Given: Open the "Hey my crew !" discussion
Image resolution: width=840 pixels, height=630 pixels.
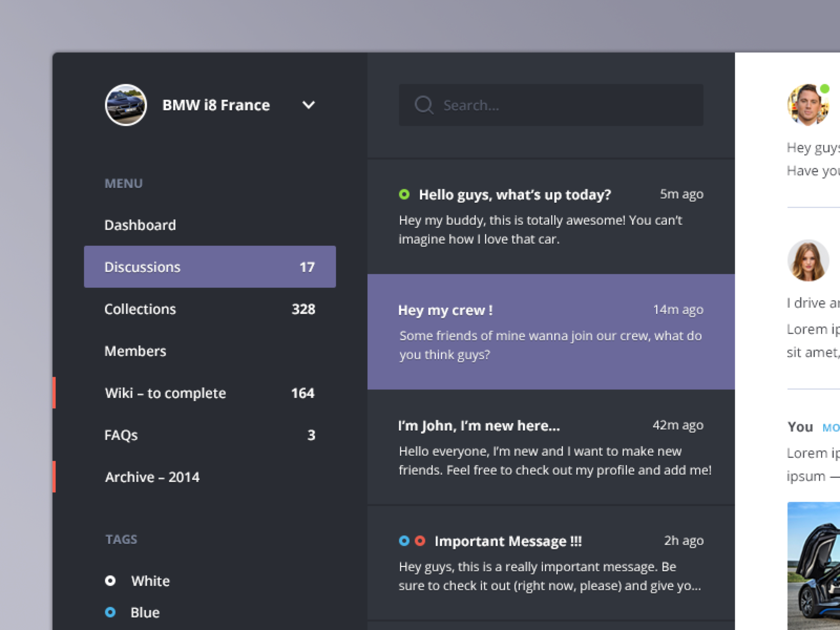Looking at the screenshot, I should click(551, 332).
